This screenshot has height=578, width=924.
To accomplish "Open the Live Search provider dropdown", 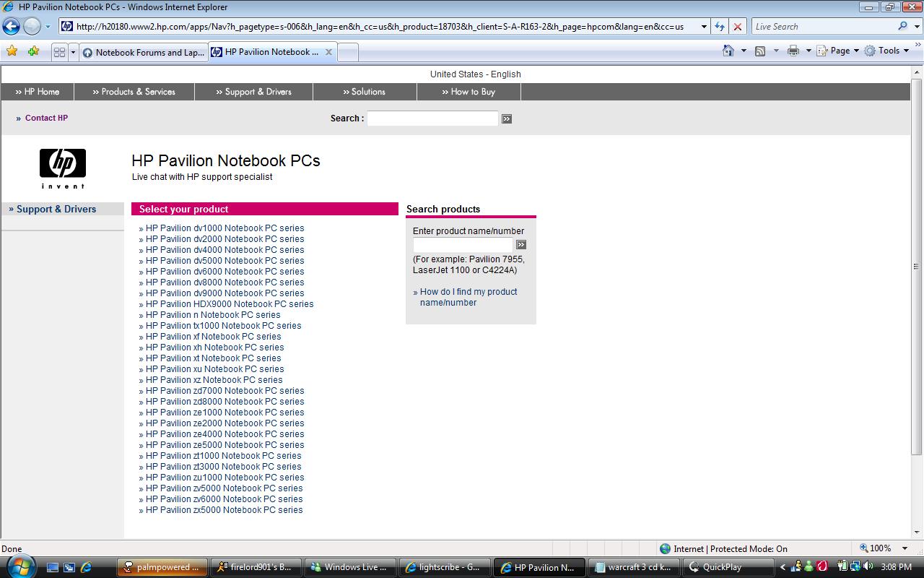I will pyautogui.click(x=916, y=27).
